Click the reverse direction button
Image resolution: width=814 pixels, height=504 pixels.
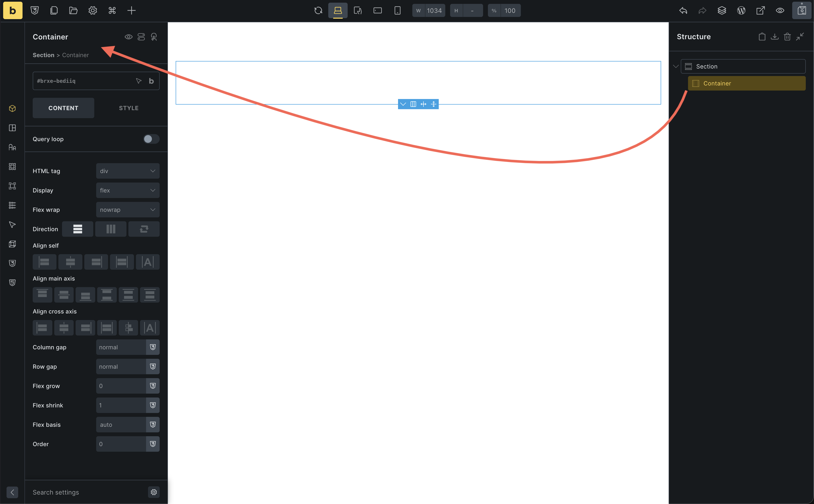point(144,229)
